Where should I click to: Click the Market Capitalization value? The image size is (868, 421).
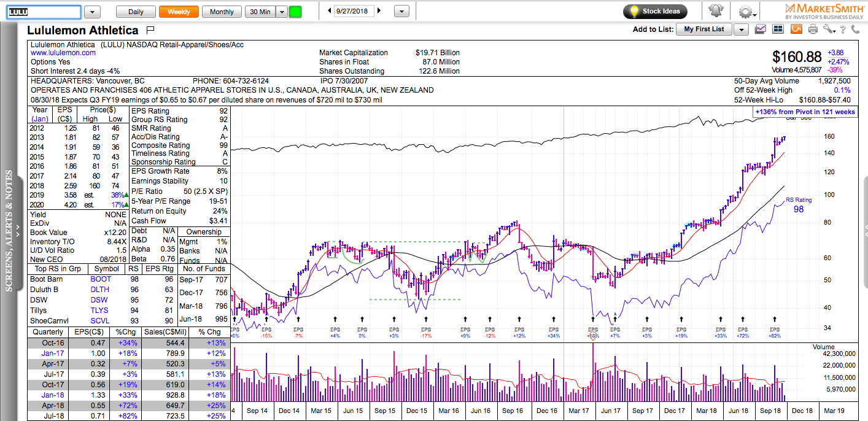coord(438,53)
